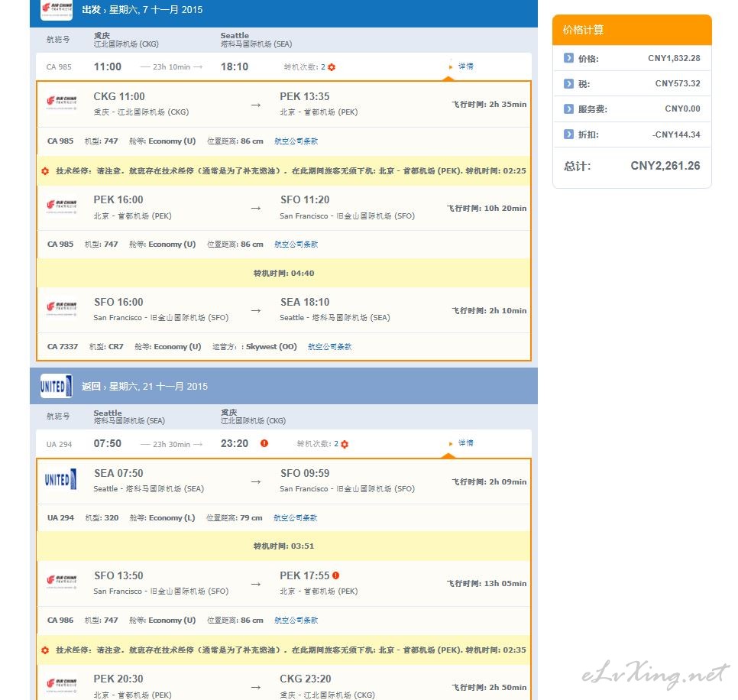Open 航空公司条款 link for UA 294 segment

(x=296, y=518)
